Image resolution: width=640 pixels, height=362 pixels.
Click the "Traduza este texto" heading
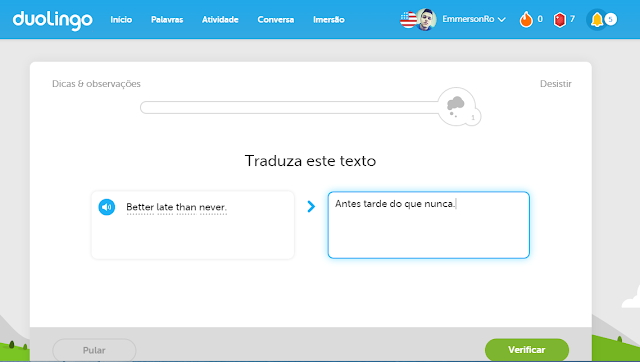point(310,161)
